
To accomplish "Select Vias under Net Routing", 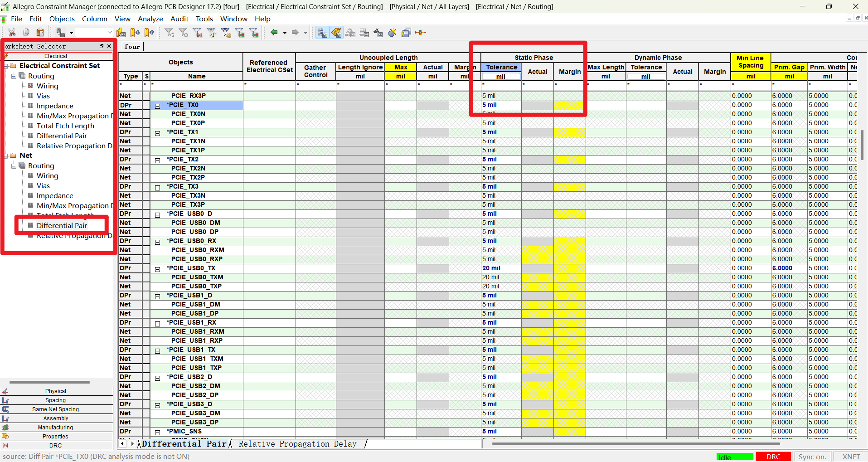I will [x=43, y=185].
